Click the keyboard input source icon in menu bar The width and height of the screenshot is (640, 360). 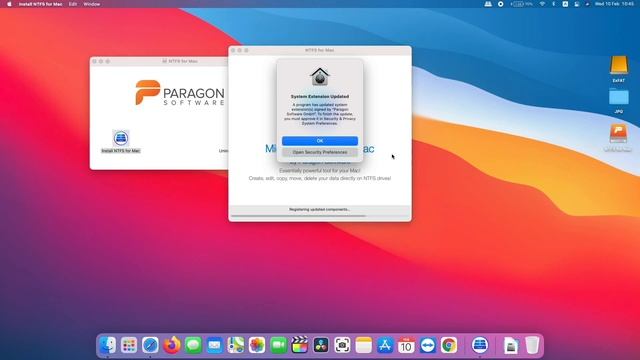coord(565,4)
